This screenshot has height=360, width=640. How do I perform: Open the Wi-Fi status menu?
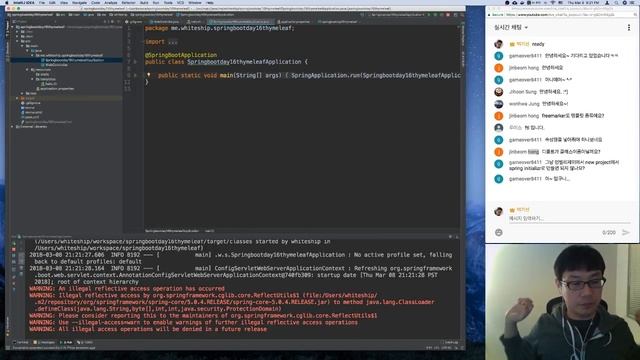553,3
